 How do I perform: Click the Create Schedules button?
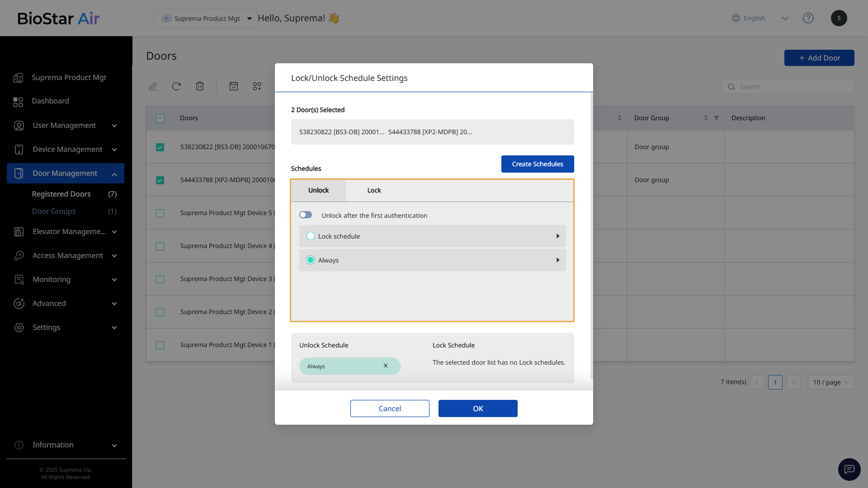click(538, 164)
